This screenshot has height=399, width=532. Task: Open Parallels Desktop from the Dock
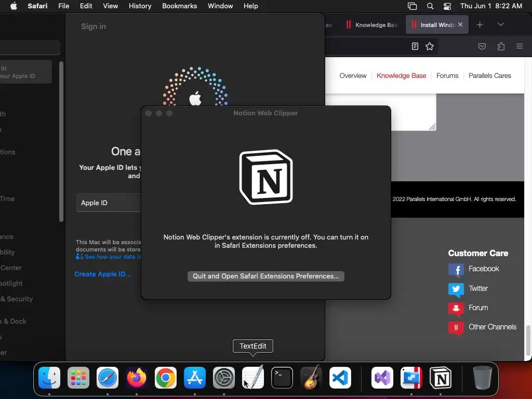tap(411, 377)
